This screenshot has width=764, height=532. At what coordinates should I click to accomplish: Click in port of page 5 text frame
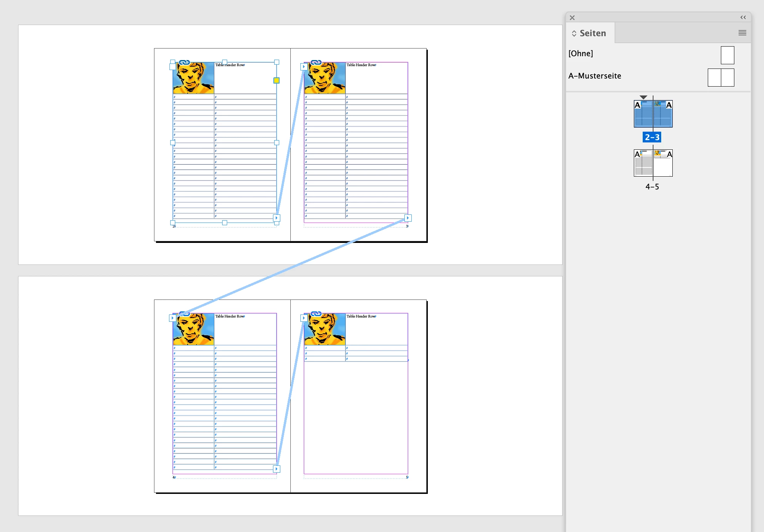pyautogui.click(x=303, y=318)
